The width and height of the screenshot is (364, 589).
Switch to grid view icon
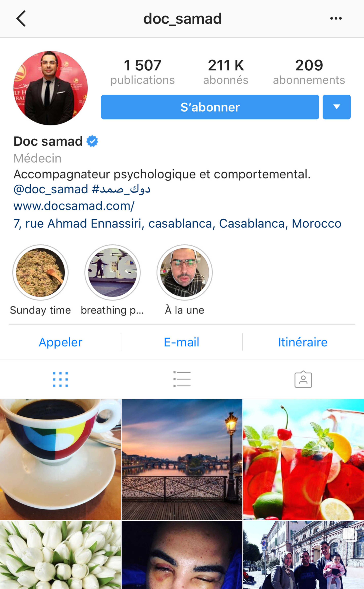pyautogui.click(x=60, y=379)
